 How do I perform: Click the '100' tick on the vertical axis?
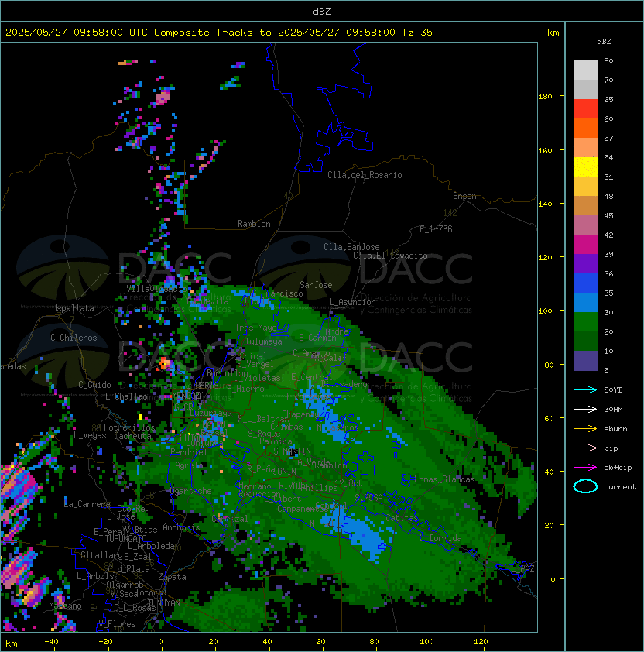[545, 311]
